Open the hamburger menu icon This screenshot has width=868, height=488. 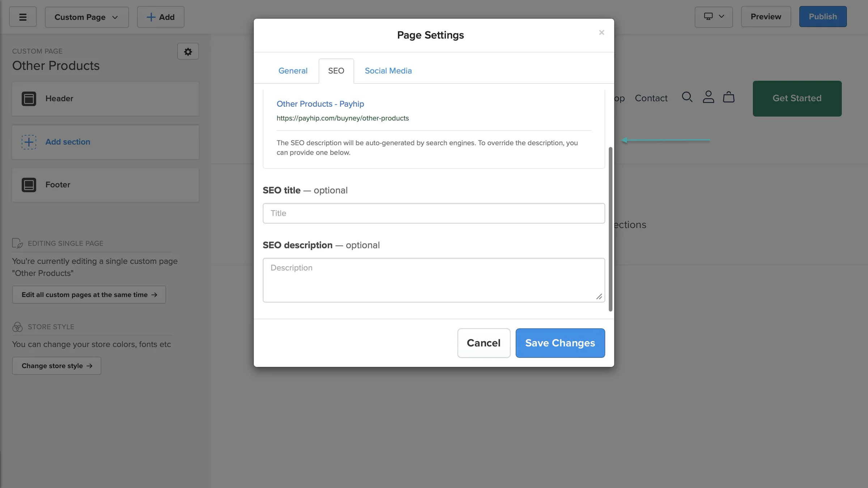(23, 17)
